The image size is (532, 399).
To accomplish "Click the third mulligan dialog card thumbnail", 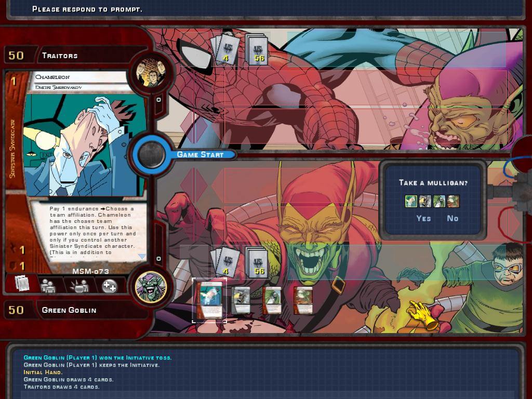I will 439,201.
